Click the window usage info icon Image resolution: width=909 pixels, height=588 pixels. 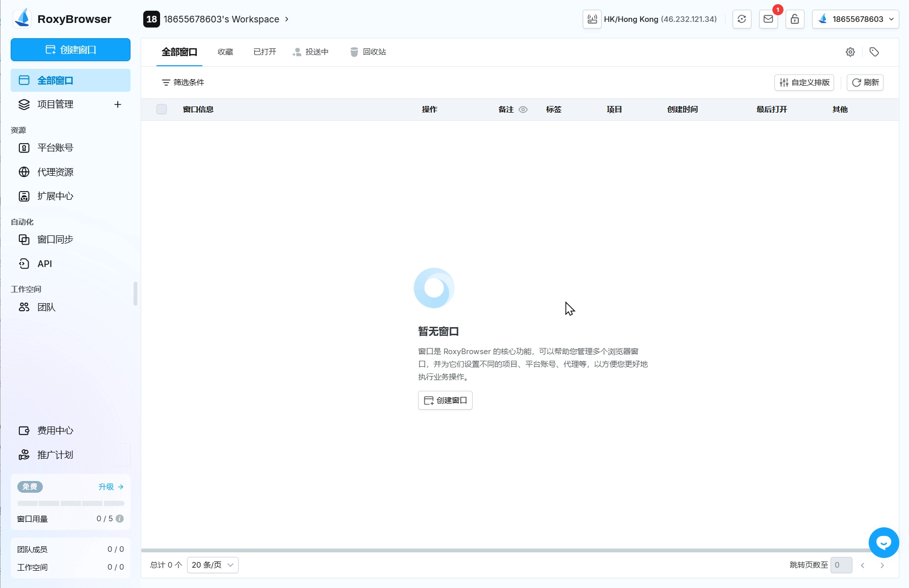pos(120,519)
